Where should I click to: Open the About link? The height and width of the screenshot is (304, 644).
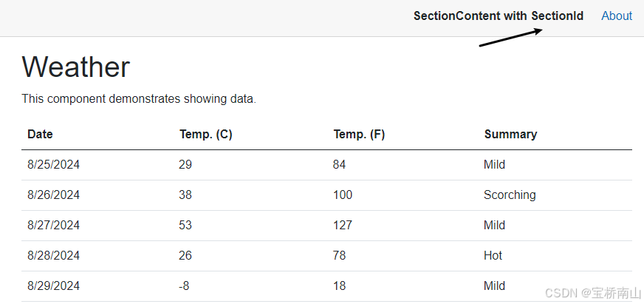[x=616, y=16]
